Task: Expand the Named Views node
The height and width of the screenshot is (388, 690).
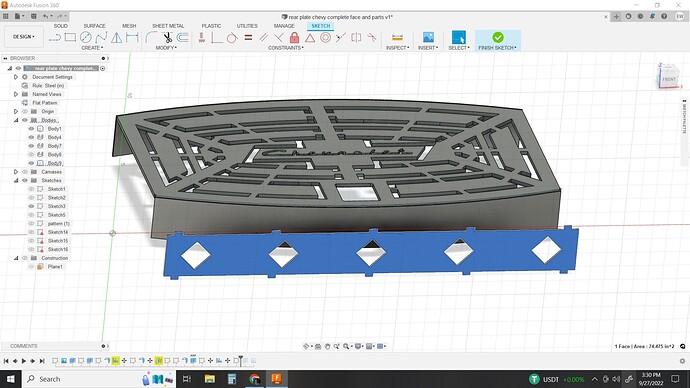Action: 16,94
